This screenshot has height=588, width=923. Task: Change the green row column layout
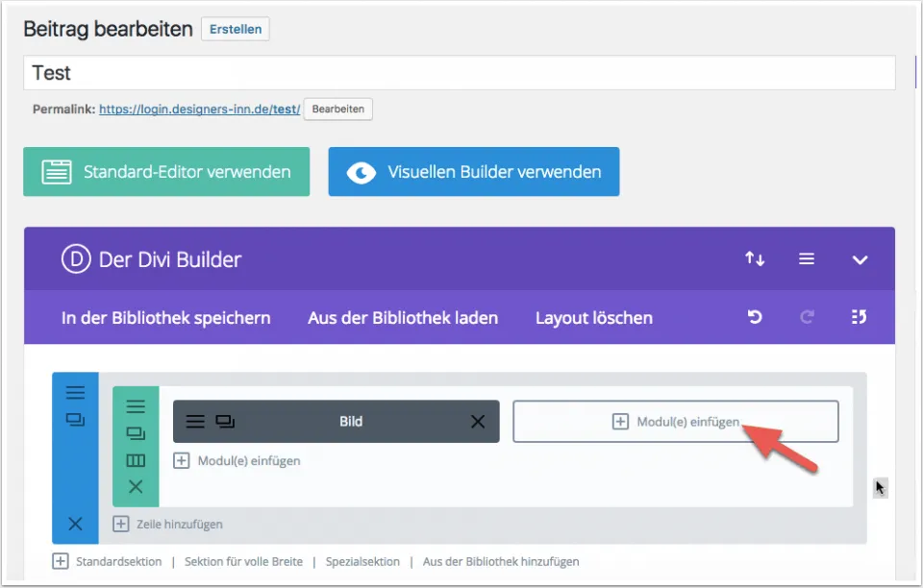click(136, 461)
